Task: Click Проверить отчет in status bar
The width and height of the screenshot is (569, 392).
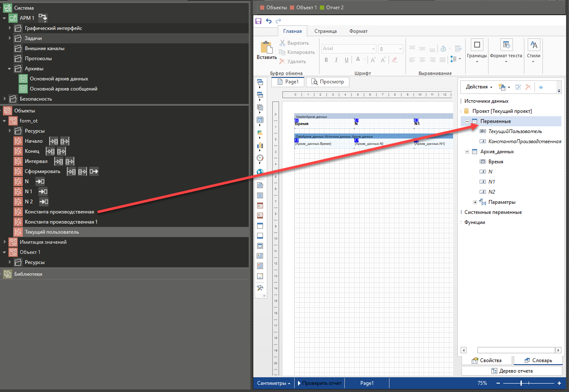Action: coord(321,383)
